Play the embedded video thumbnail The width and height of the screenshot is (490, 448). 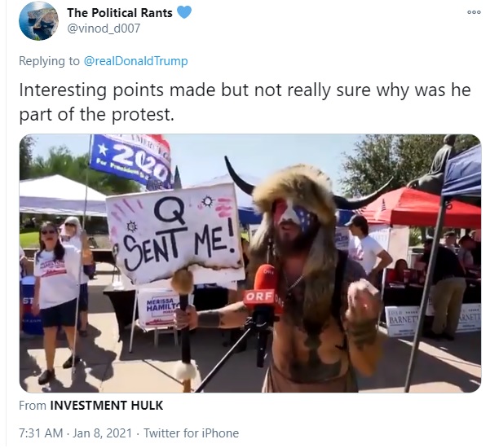pos(250,263)
